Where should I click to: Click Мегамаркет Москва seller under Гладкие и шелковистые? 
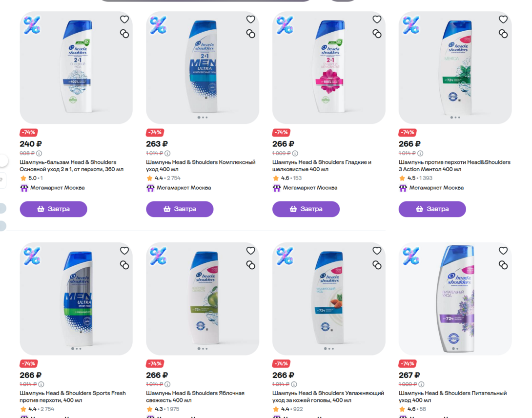(306, 188)
